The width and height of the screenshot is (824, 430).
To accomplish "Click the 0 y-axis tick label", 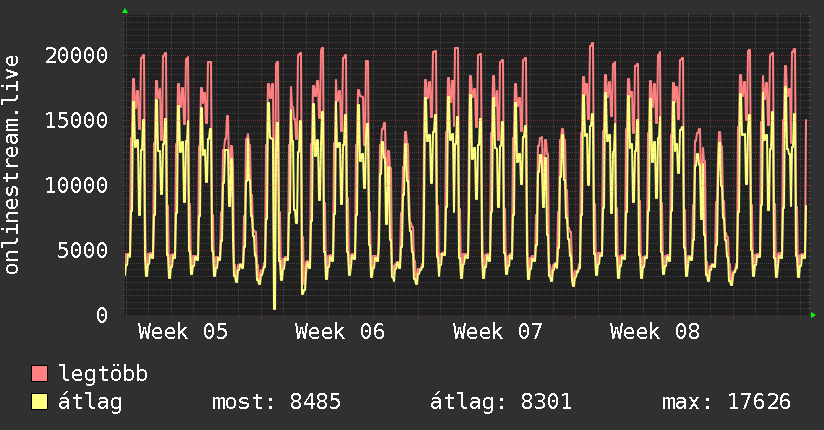I will tap(102, 315).
